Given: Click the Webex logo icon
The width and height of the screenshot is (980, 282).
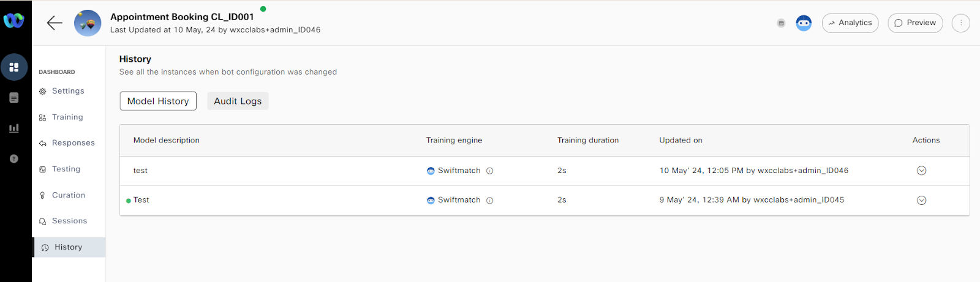Looking at the screenshot, I should click(x=13, y=21).
